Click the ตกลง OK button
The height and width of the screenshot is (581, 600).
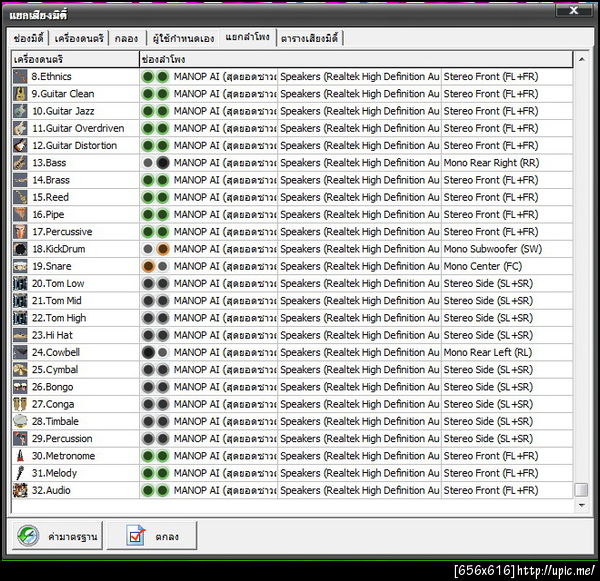click(152, 536)
